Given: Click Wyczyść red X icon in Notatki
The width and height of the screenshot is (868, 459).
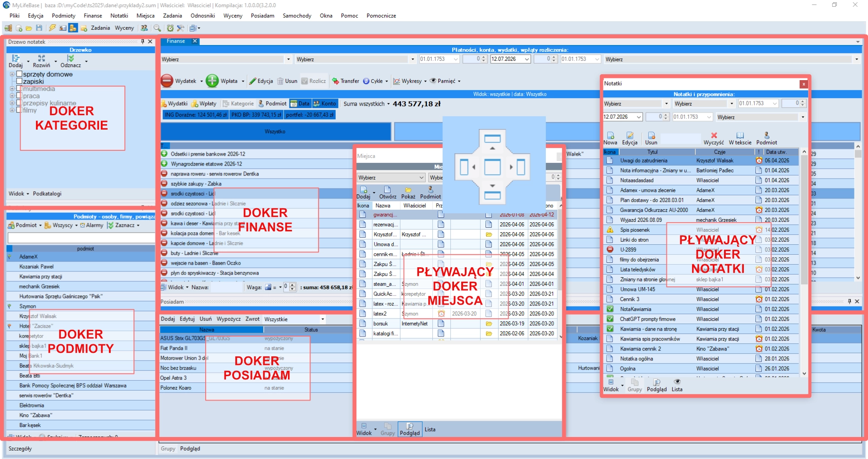Looking at the screenshot, I should [x=714, y=135].
